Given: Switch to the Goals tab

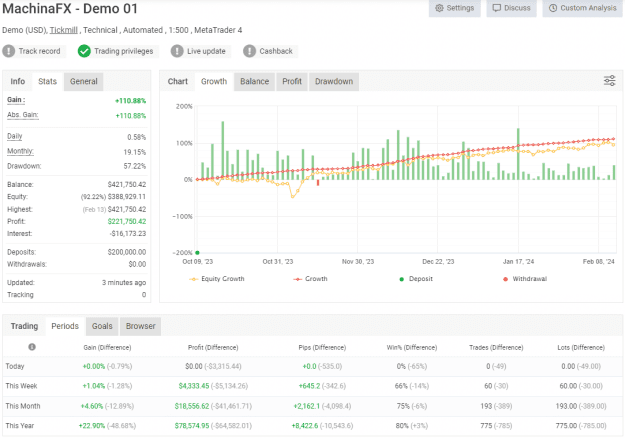Looking at the screenshot, I should 102,326.
